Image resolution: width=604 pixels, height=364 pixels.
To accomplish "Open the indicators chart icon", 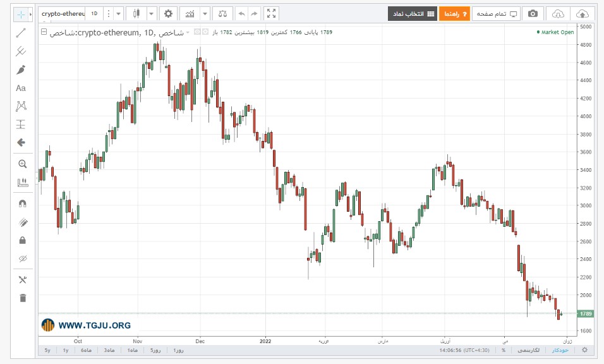I will tap(190, 14).
